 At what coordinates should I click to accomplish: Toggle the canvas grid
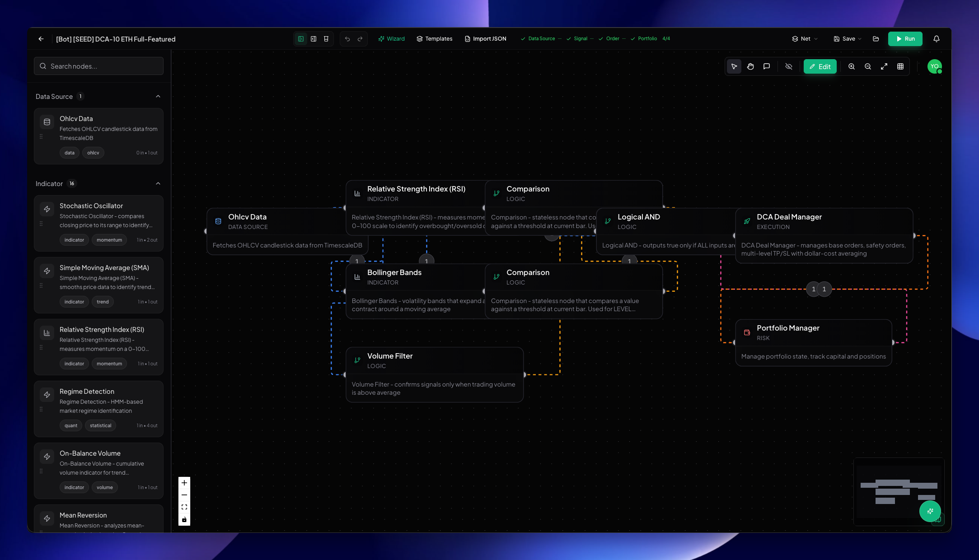point(900,66)
